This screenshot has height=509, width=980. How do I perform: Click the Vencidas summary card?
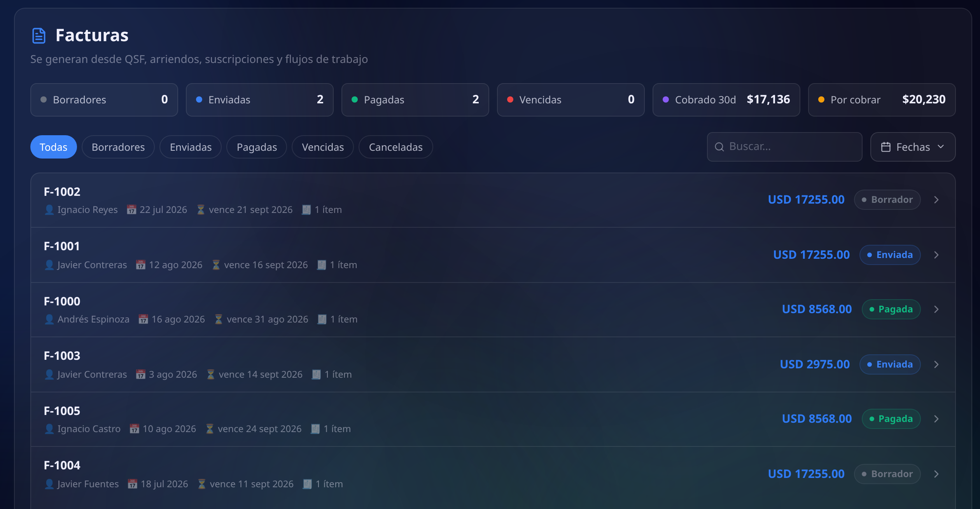[x=571, y=100]
